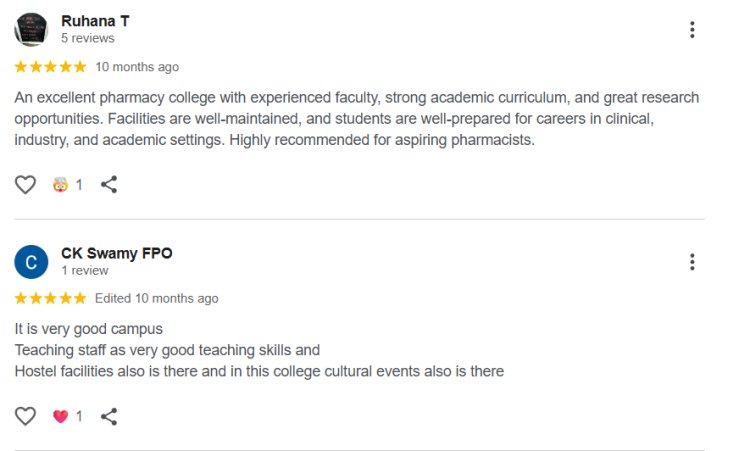Share Ruhana T's review

tap(110, 184)
